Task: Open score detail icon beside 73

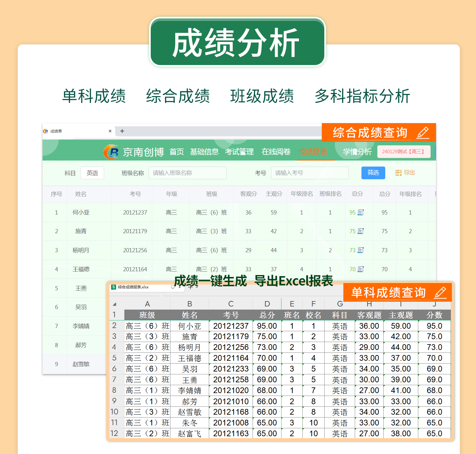Action: (360, 250)
